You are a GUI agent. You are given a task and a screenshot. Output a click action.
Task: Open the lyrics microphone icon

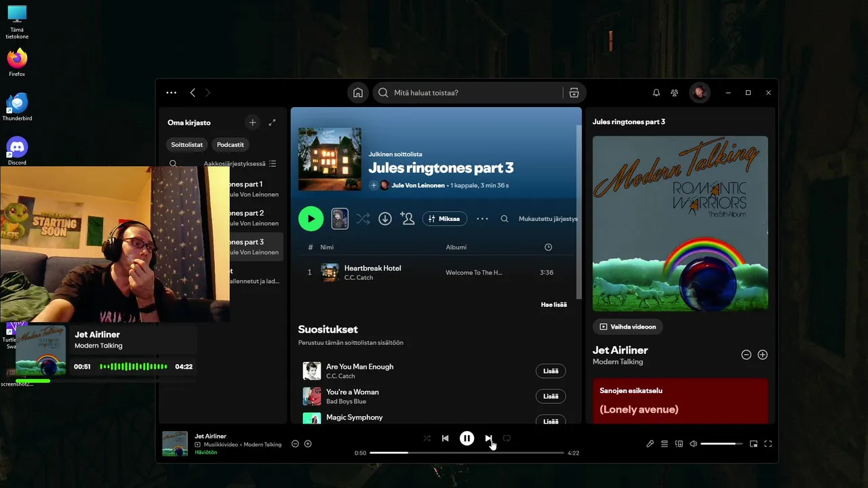pyautogui.click(x=650, y=444)
